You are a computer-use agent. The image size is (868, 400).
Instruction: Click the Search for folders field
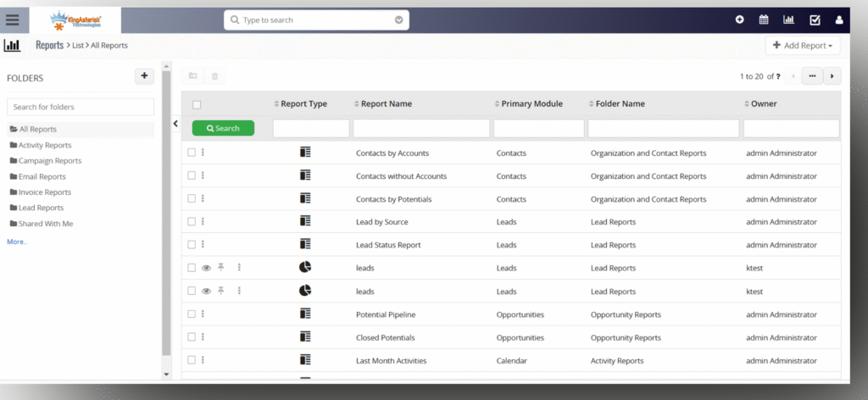(x=81, y=107)
